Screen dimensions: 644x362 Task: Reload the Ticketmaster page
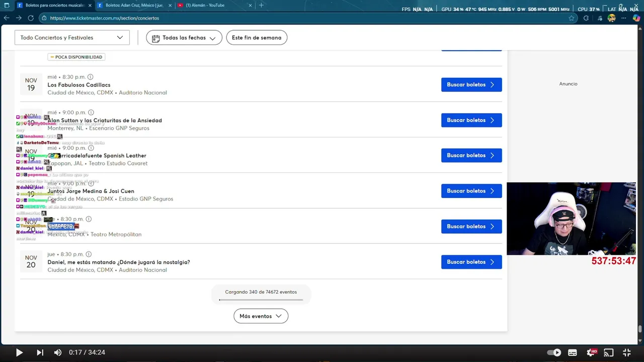click(31, 18)
